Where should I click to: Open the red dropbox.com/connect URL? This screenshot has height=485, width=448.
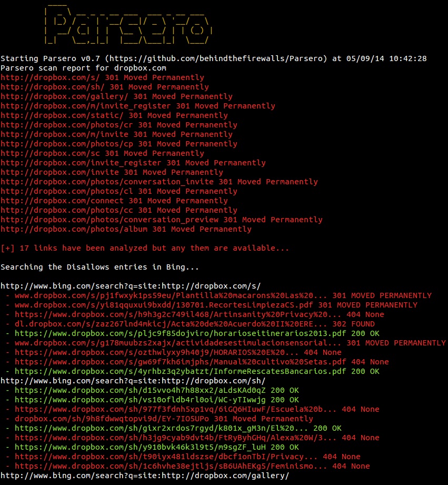[62, 201]
